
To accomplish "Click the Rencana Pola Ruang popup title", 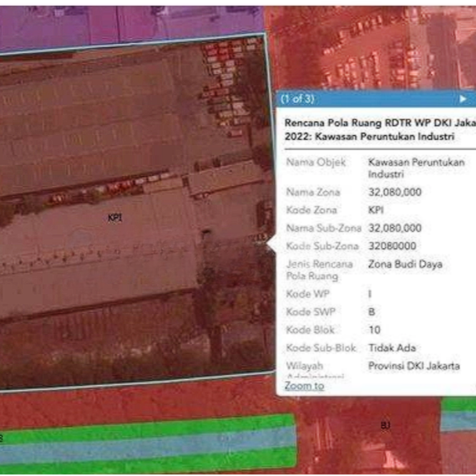I will 380,130.
